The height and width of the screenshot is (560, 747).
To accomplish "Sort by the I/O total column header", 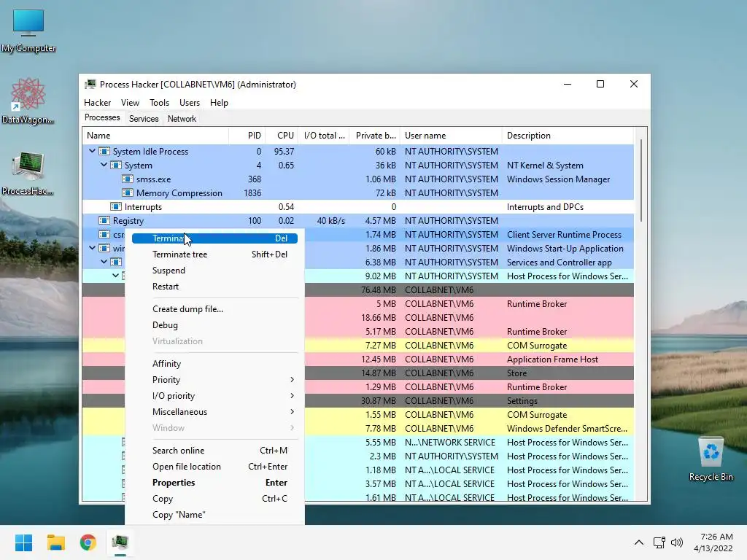I will click(323, 136).
